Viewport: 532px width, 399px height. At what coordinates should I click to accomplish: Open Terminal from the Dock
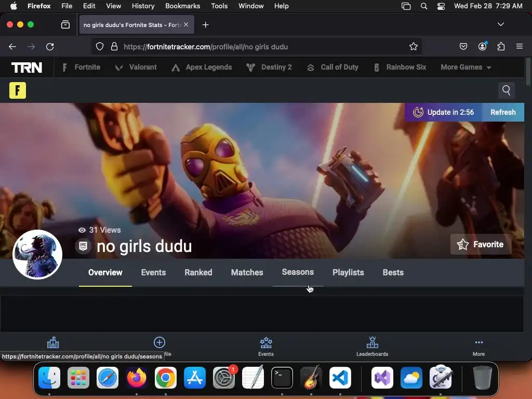(x=282, y=378)
